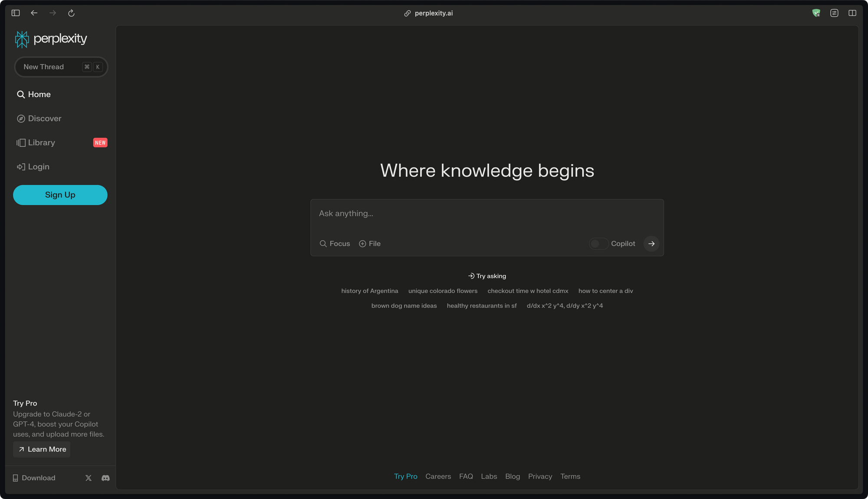This screenshot has height=499, width=868.
Task: Reload the page with refresh icon
Action: point(72,13)
